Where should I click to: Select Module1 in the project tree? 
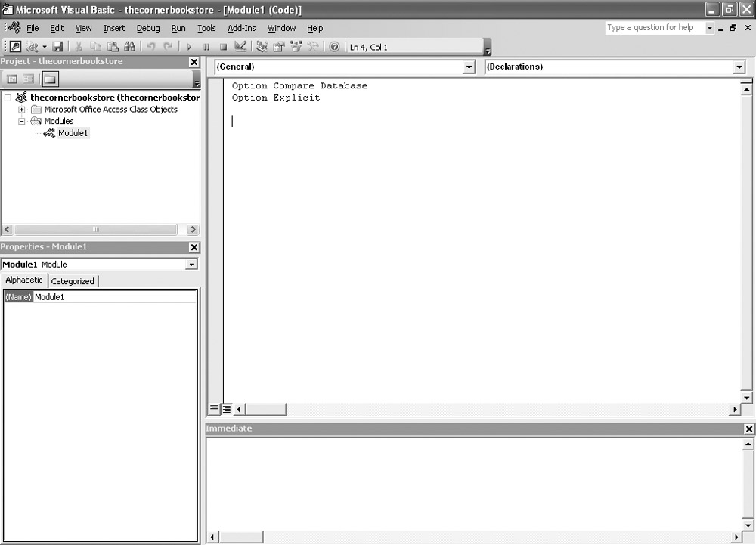(x=73, y=133)
